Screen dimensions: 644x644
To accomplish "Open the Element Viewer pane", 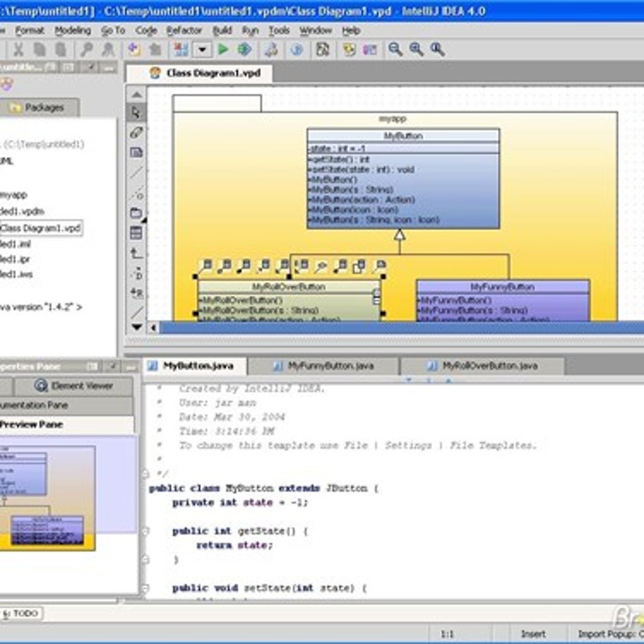I will coord(75,386).
